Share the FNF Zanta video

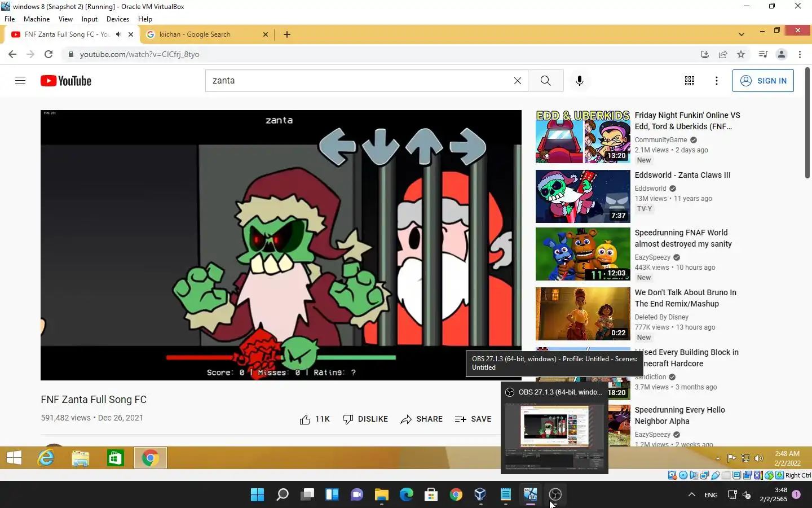pos(421,419)
